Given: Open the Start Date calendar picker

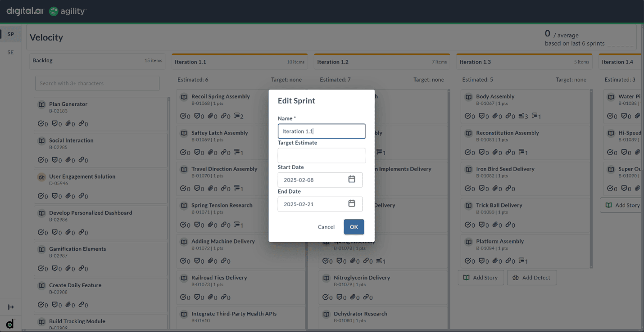Looking at the screenshot, I should click(x=352, y=179).
